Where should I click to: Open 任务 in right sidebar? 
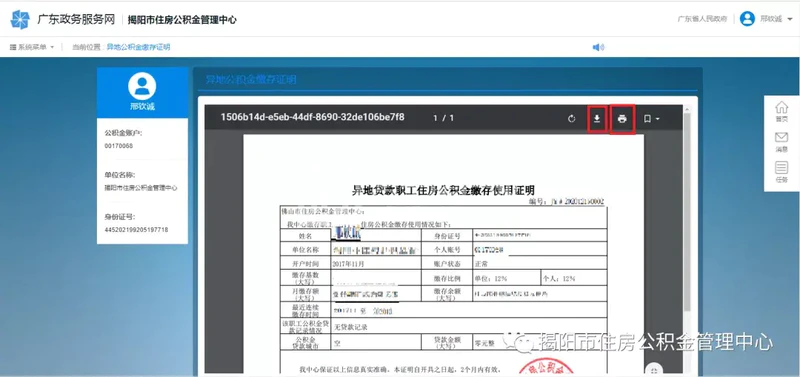click(x=781, y=172)
